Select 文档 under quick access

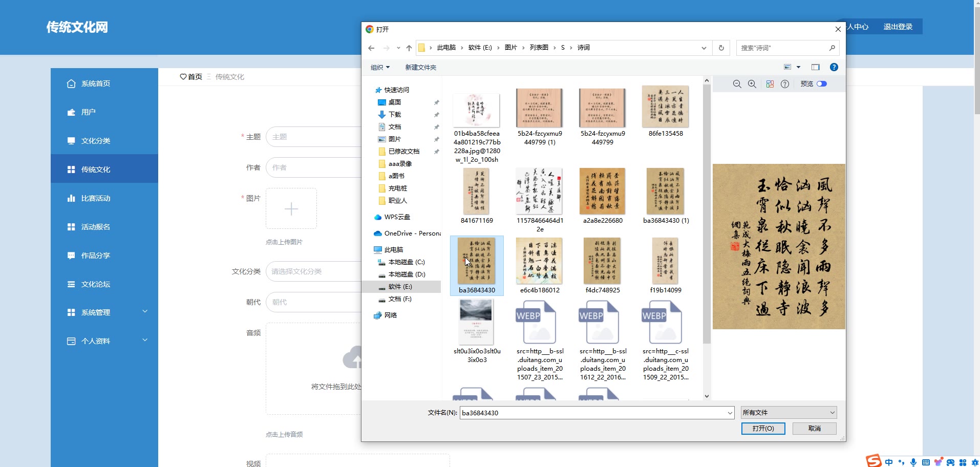tap(394, 127)
